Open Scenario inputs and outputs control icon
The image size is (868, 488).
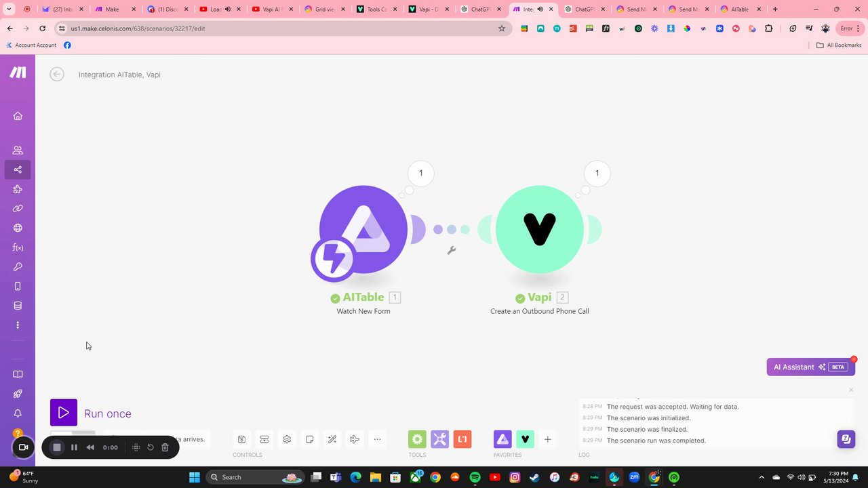264,439
